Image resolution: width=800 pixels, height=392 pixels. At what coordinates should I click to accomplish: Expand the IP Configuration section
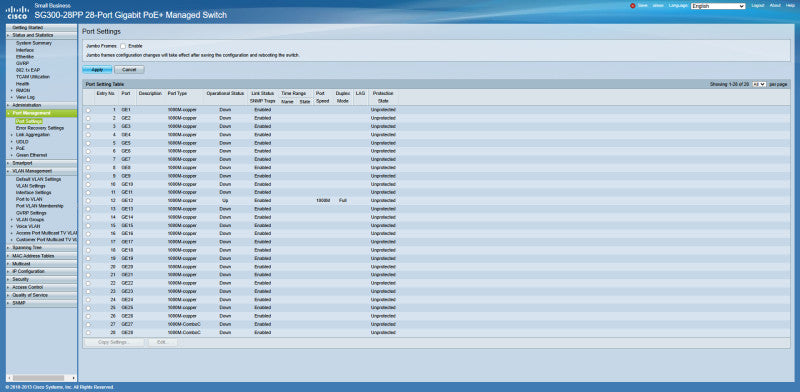tap(29, 272)
